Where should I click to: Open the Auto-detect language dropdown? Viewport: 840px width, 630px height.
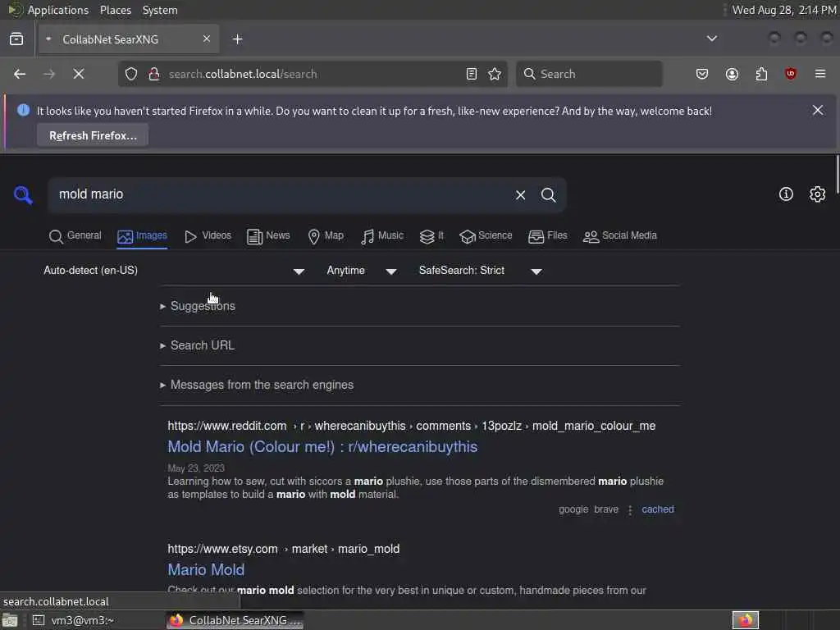(174, 271)
